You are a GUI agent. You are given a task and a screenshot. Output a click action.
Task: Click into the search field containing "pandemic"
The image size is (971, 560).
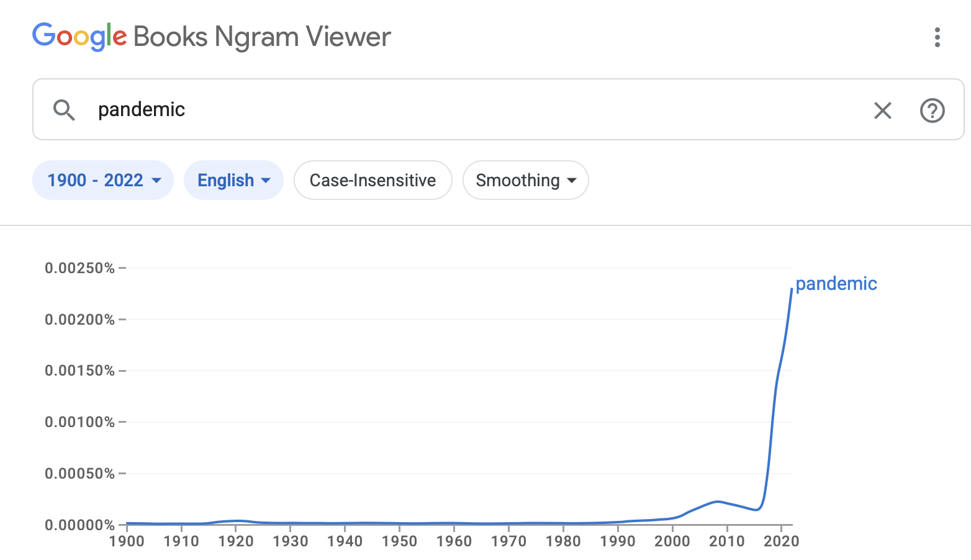(435, 110)
